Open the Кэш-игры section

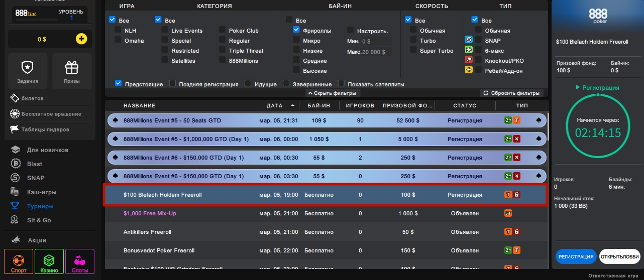(x=34, y=192)
